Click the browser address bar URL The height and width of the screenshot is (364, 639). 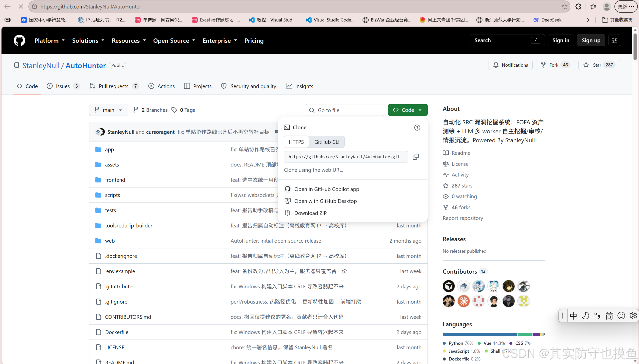click(299, 6)
